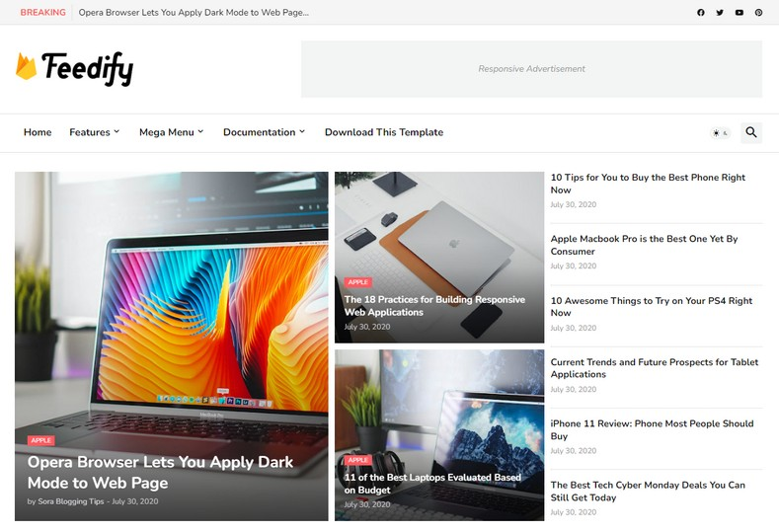Open the Pinterest social icon
The height and width of the screenshot is (532, 779).
click(758, 13)
